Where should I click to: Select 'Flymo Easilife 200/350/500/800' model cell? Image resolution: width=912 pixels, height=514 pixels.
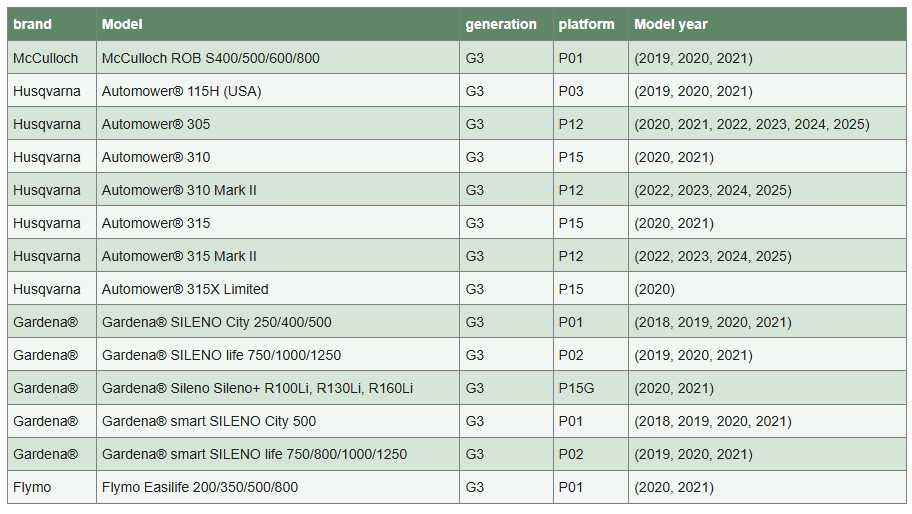point(278,487)
